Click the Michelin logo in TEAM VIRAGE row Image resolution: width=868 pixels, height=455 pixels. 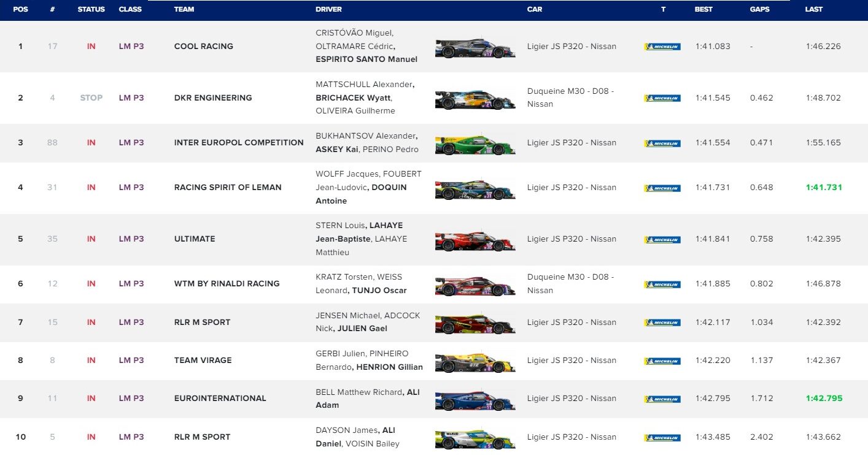point(662,361)
